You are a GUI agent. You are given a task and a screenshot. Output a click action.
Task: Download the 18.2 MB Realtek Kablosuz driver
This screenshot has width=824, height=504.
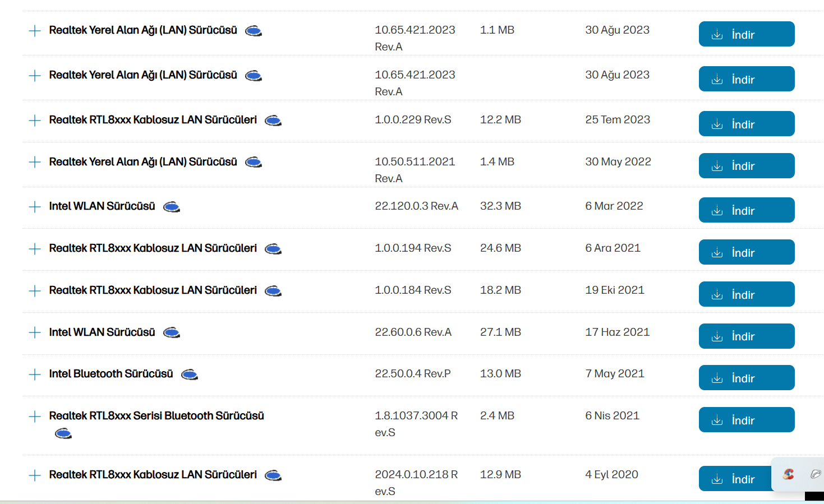tap(747, 294)
